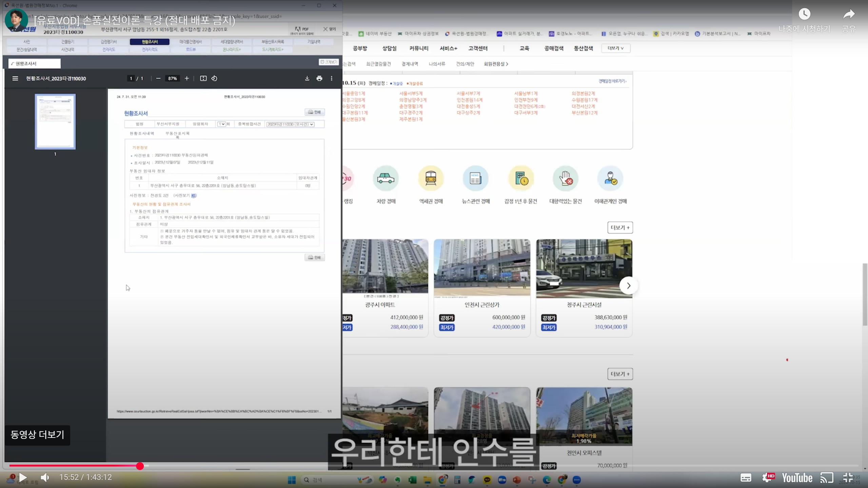Viewport: 868px width, 488px height.
Task: Select the PDF page 1 thumbnail
Action: [x=55, y=122]
